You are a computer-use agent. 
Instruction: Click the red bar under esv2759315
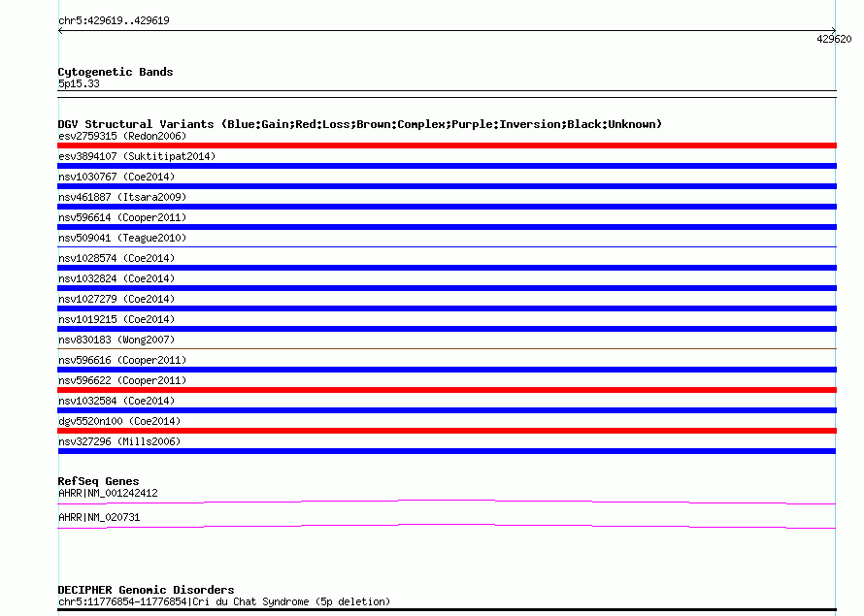tap(447, 146)
